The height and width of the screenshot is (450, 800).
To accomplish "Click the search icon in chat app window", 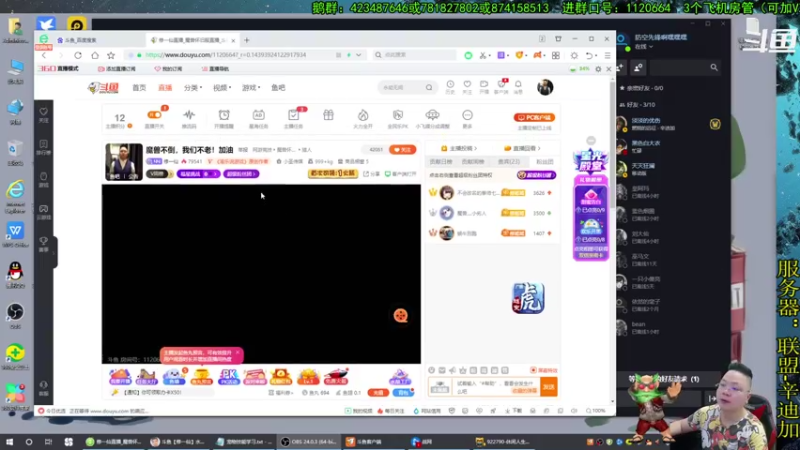I will [x=714, y=67].
